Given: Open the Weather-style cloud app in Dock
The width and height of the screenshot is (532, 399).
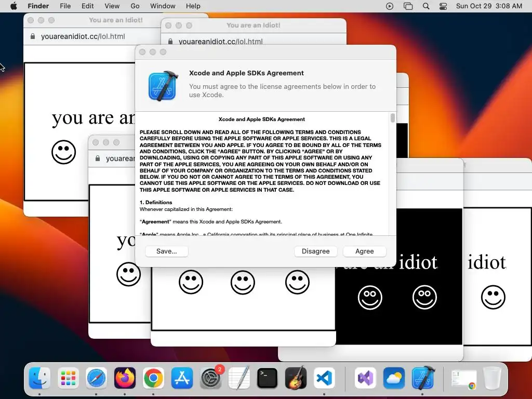Looking at the screenshot, I should pyautogui.click(x=394, y=378).
